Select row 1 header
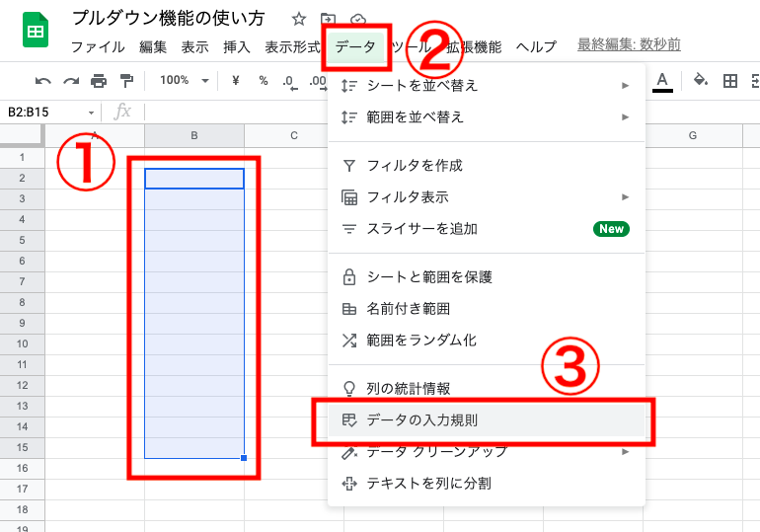The width and height of the screenshot is (760, 532). pyautogui.click(x=23, y=158)
